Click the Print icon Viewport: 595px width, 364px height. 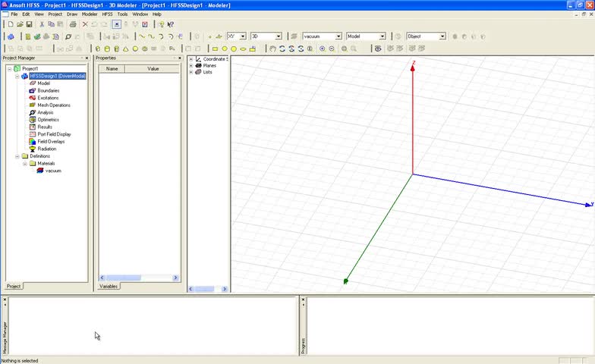tap(73, 24)
